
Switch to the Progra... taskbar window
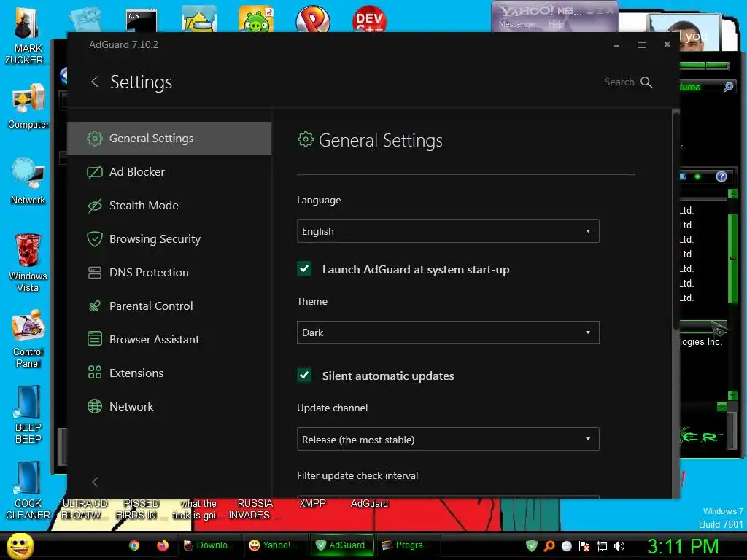(408, 545)
